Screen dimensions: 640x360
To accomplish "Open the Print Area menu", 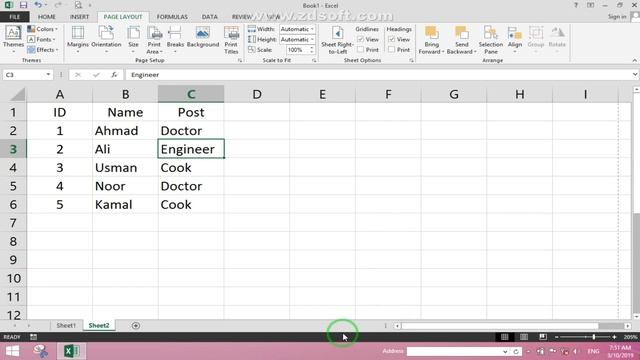I will [x=154, y=39].
